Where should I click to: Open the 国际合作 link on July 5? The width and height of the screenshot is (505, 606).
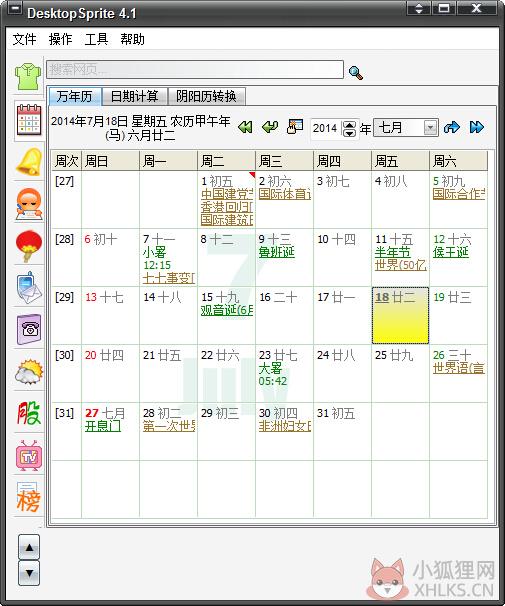point(459,194)
